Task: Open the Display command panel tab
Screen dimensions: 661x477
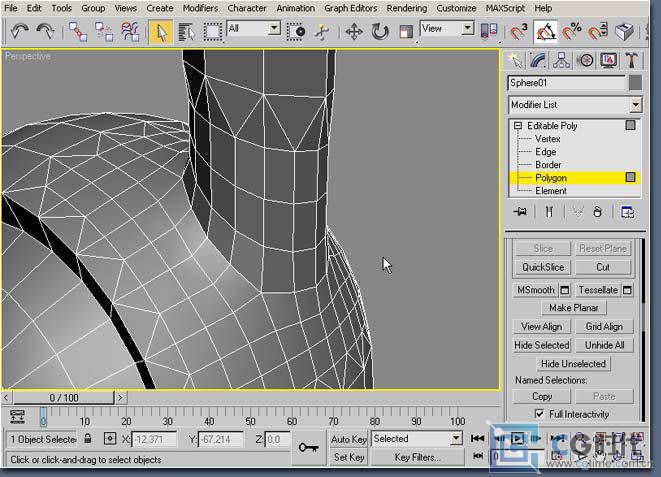Action: click(x=608, y=61)
